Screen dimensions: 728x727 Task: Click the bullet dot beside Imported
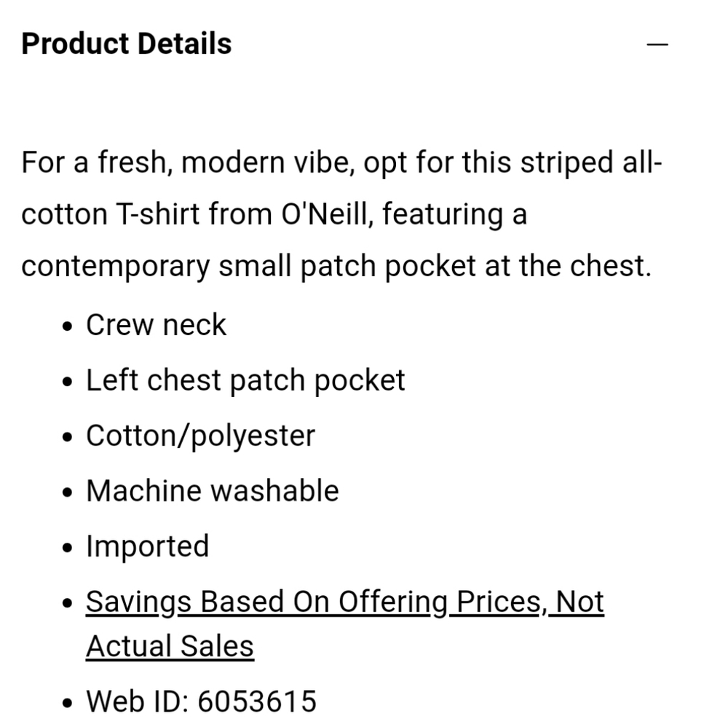click(x=68, y=548)
